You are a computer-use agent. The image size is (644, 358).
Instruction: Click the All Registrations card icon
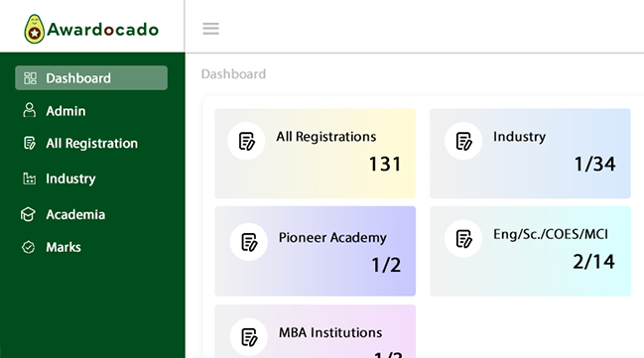coord(246,141)
